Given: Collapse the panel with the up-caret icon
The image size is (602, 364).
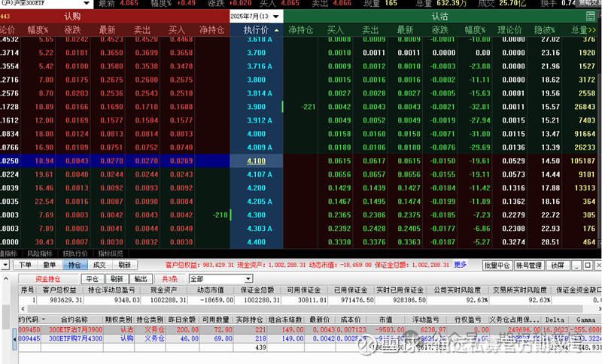Looking at the screenshot, I should [x=6, y=279].
